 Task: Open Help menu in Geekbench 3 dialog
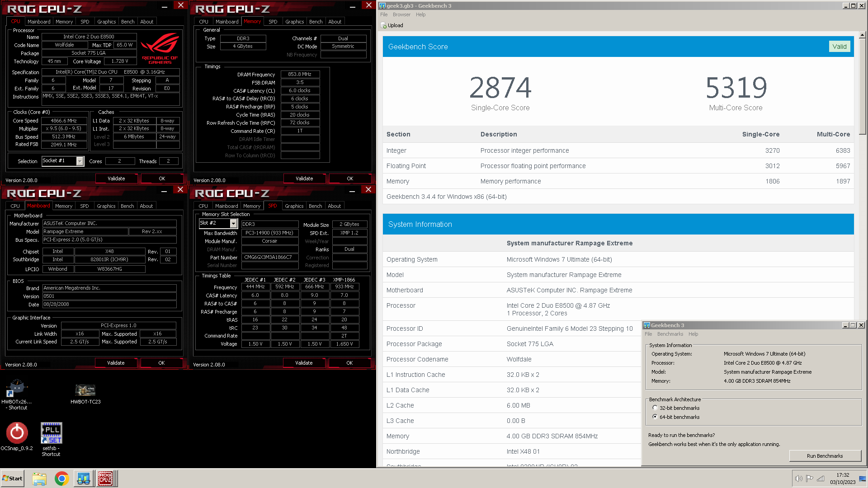(x=693, y=334)
